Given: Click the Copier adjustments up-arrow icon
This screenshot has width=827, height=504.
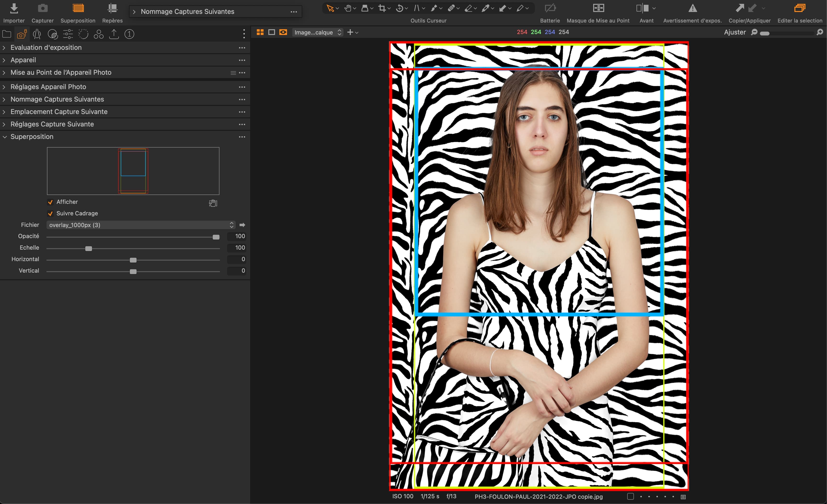Looking at the screenshot, I should coord(740,8).
